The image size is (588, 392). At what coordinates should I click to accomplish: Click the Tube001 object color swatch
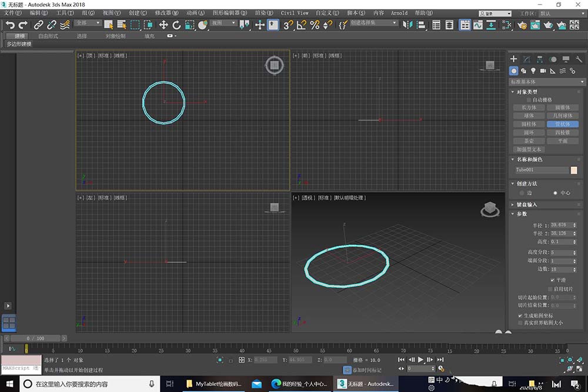coord(574,170)
